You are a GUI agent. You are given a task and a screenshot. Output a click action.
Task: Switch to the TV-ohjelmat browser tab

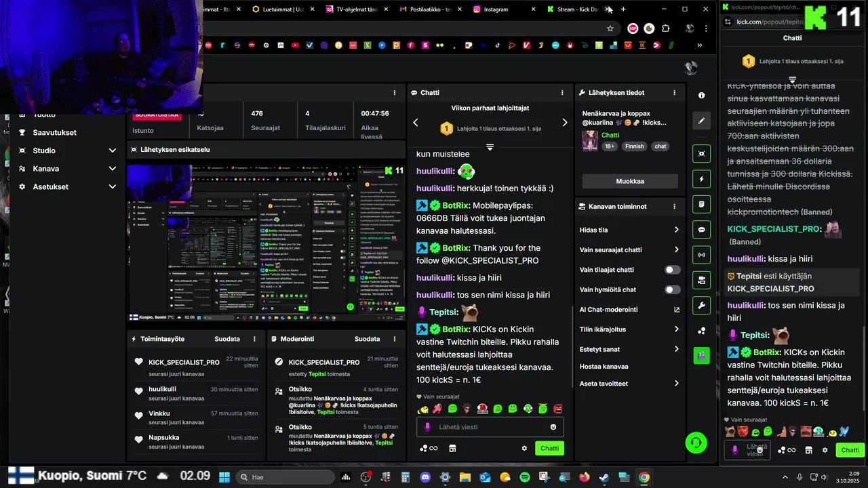tap(357, 9)
